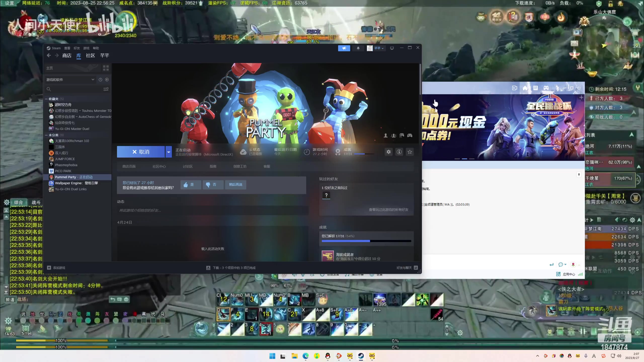The image size is (644, 362).
Task: Click the 取消 cancel button
Action: (141, 152)
